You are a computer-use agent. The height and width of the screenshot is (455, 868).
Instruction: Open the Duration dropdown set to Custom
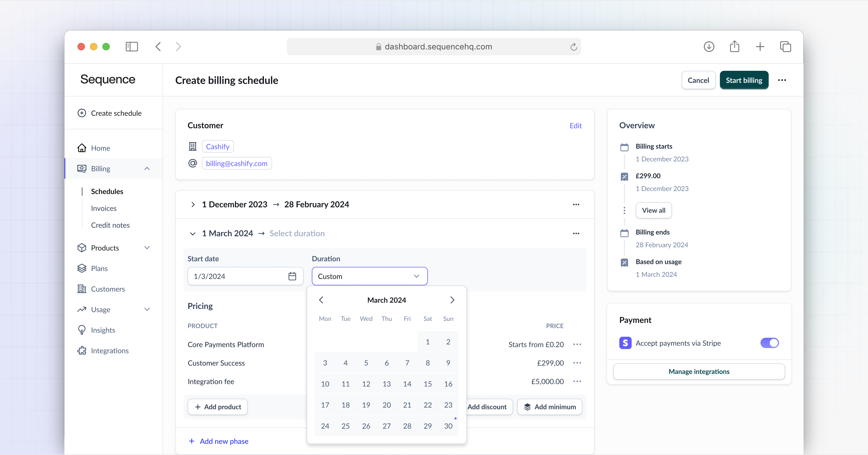tap(370, 276)
